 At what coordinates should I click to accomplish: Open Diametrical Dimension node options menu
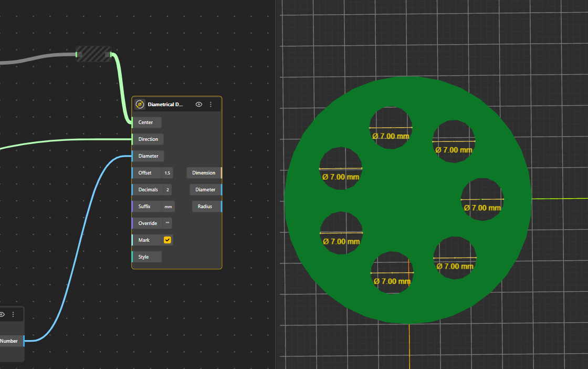tap(211, 105)
